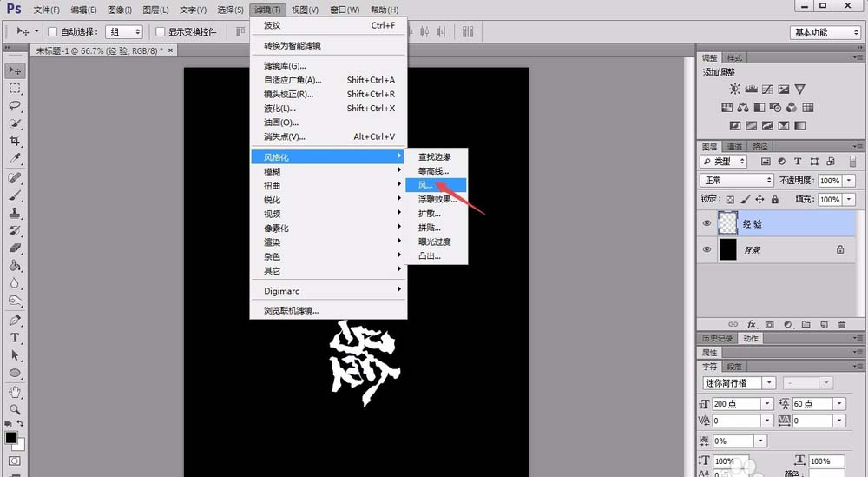Select the Dodge tool
Viewport: 868px width, 477px height.
click(15, 301)
